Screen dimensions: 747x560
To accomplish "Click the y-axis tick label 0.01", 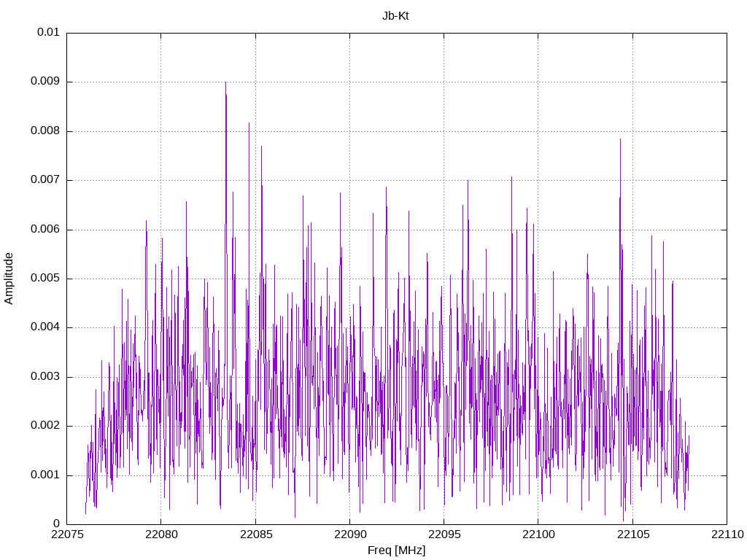I will (x=48, y=32).
